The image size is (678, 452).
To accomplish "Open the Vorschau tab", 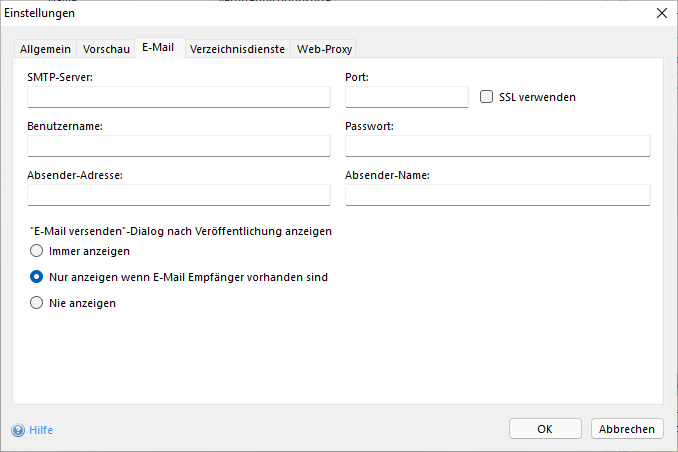I will click(x=106, y=49).
